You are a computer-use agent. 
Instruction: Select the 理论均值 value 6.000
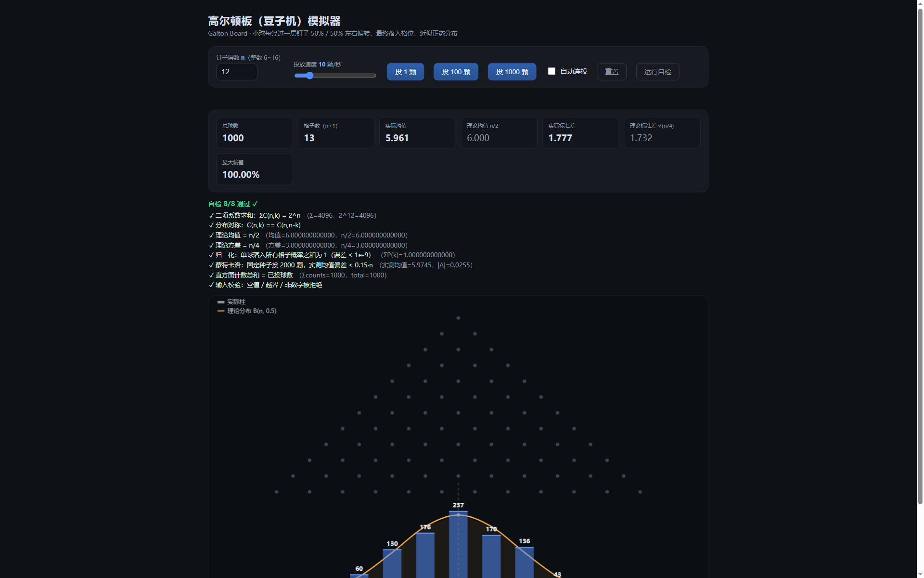478,138
